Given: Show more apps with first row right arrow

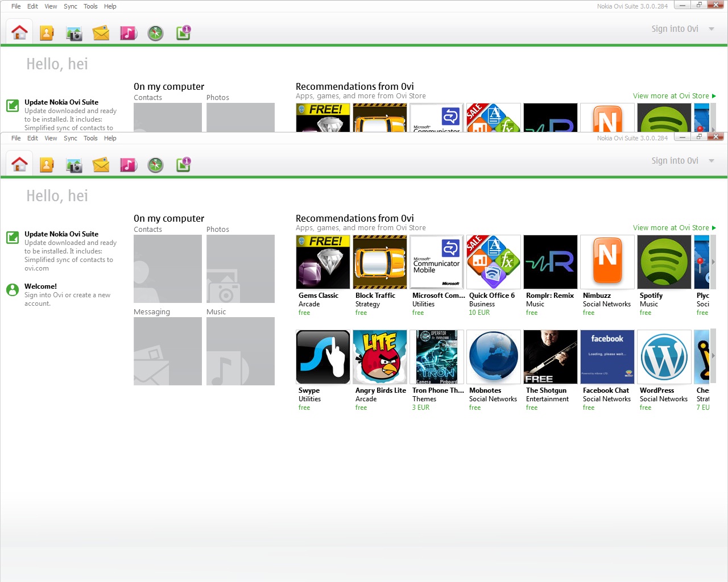Looking at the screenshot, I should pyautogui.click(x=713, y=262).
